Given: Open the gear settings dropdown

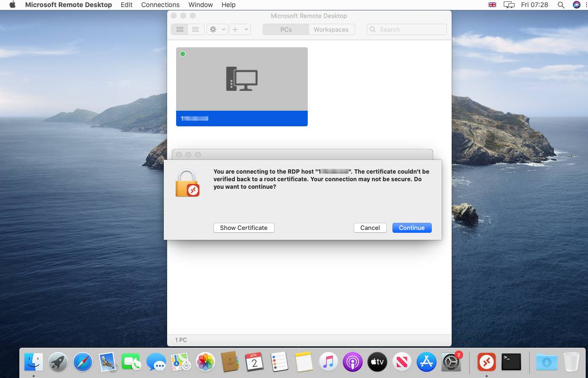Looking at the screenshot, I should pyautogui.click(x=217, y=29).
